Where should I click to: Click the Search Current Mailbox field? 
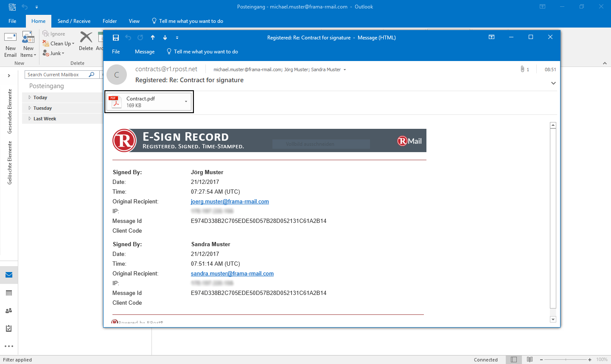(x=56, y=75)
